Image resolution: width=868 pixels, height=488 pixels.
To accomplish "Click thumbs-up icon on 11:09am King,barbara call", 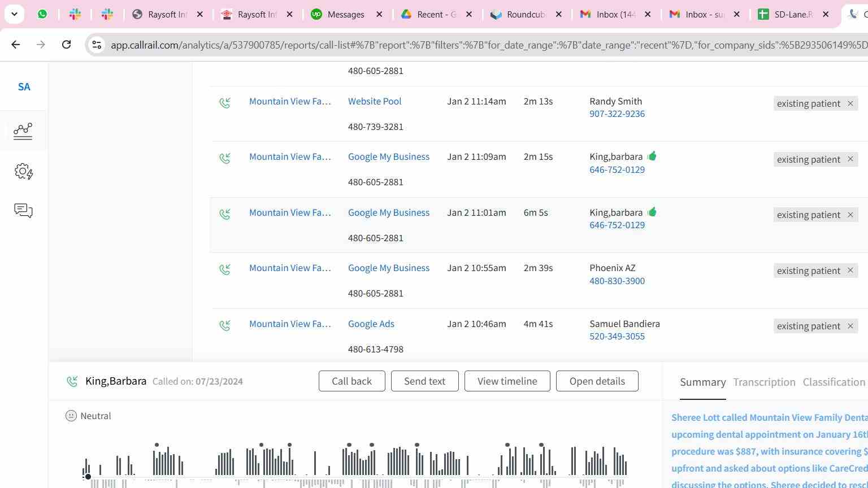I will tap(652, 156).
